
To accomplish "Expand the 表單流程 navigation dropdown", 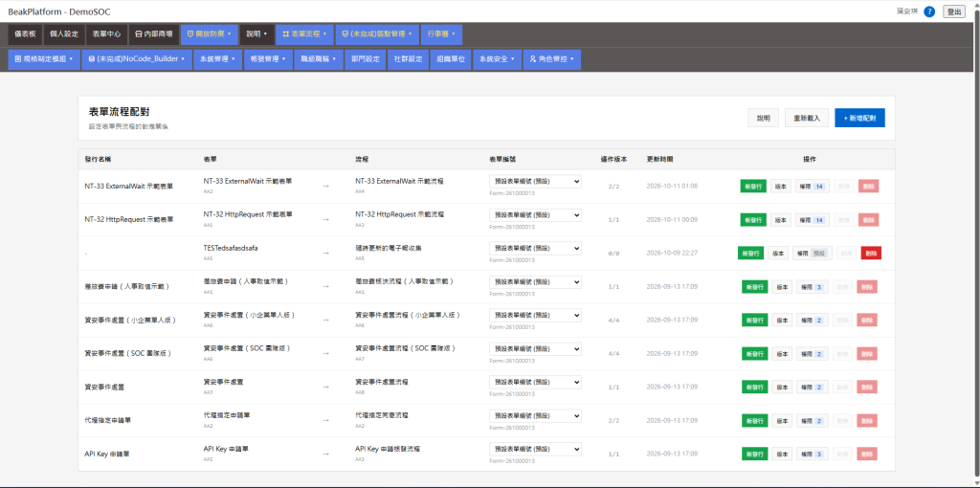I will tap(304, 34).
